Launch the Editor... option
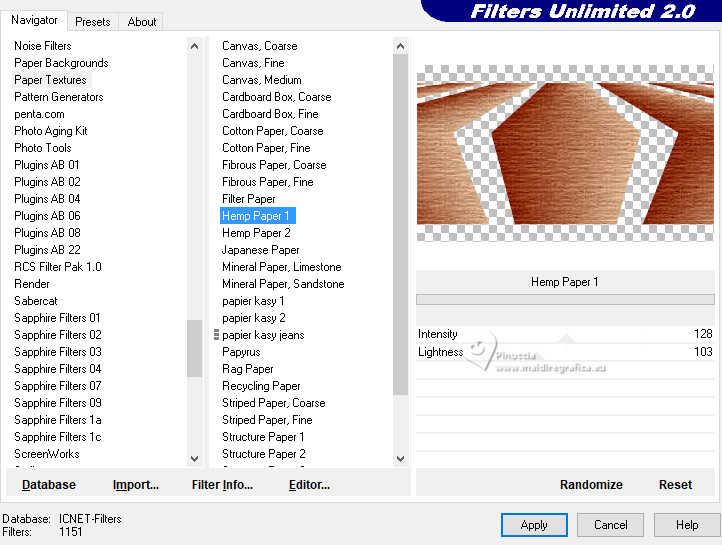 pos(309,485)
